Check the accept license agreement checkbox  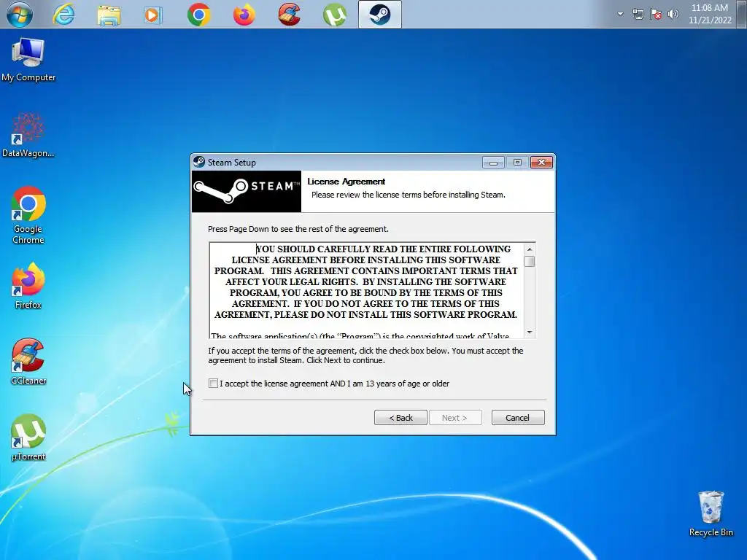pyautogui.click(x=213, y=384)
